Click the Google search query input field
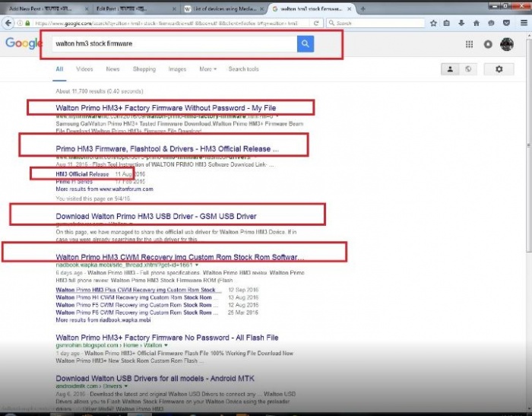532x416 pixels. (x=174, y=43)
